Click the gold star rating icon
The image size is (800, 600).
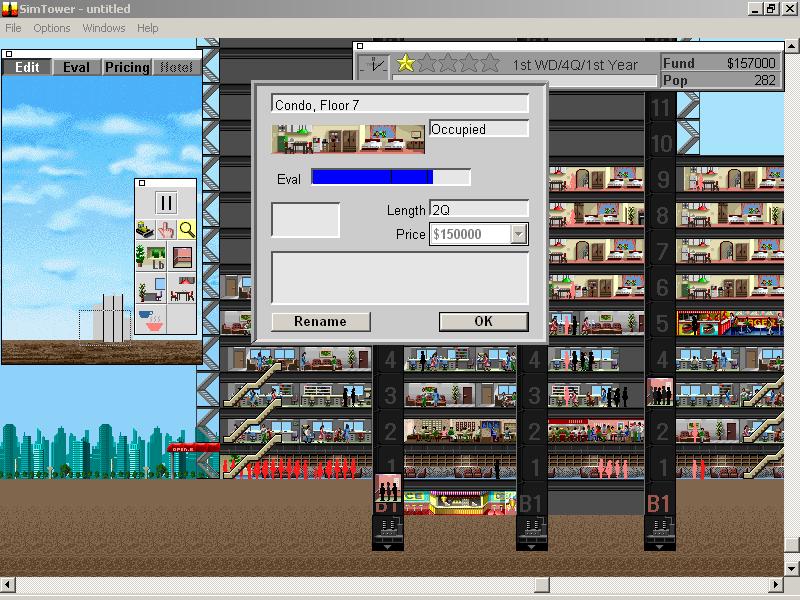coord(406,63)
